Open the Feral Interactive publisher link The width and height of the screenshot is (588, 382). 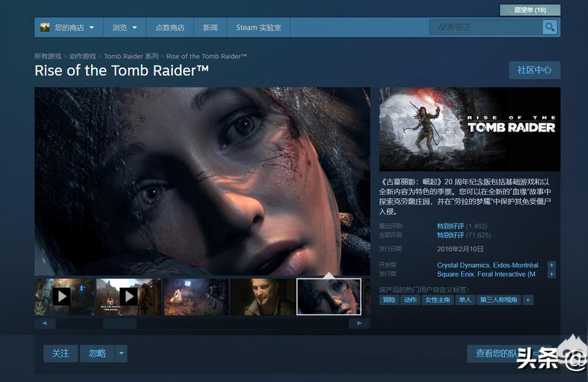[507, 274]
